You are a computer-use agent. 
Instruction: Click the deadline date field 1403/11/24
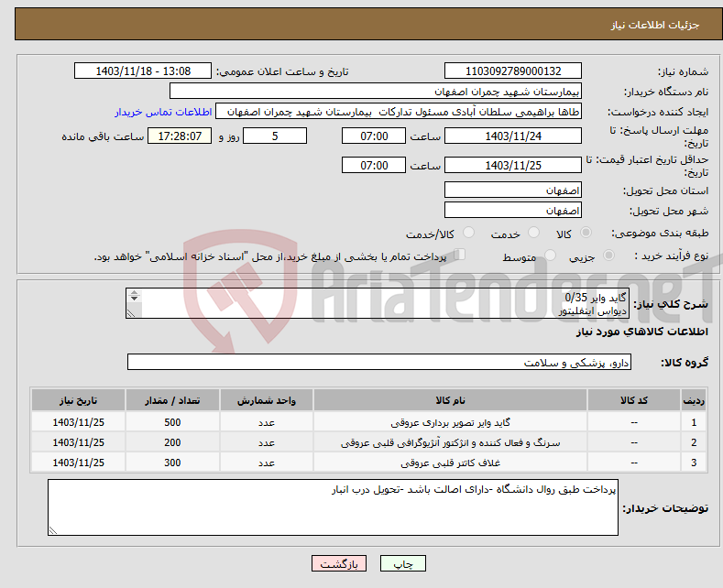click(513, 136)
